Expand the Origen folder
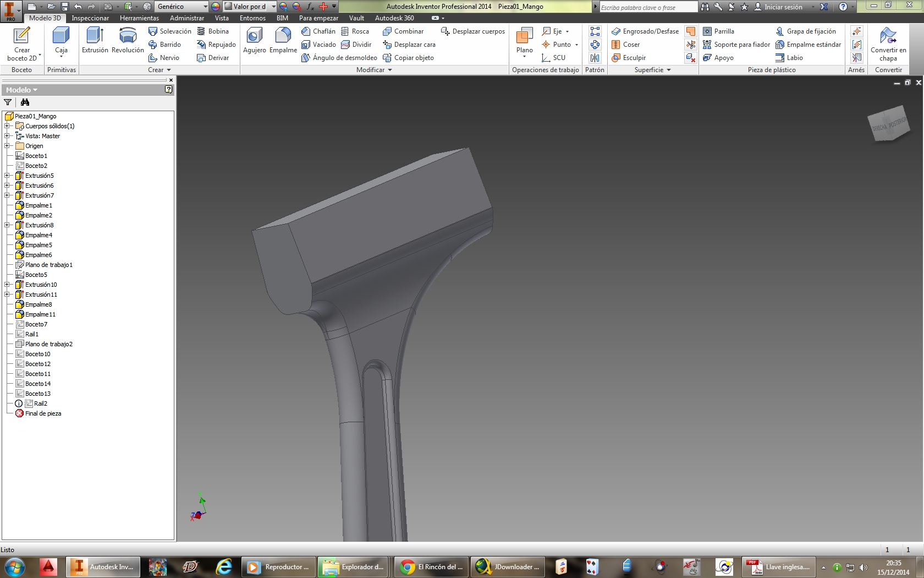The height and width of the screenshot is (578, 924). coord(7,146)
